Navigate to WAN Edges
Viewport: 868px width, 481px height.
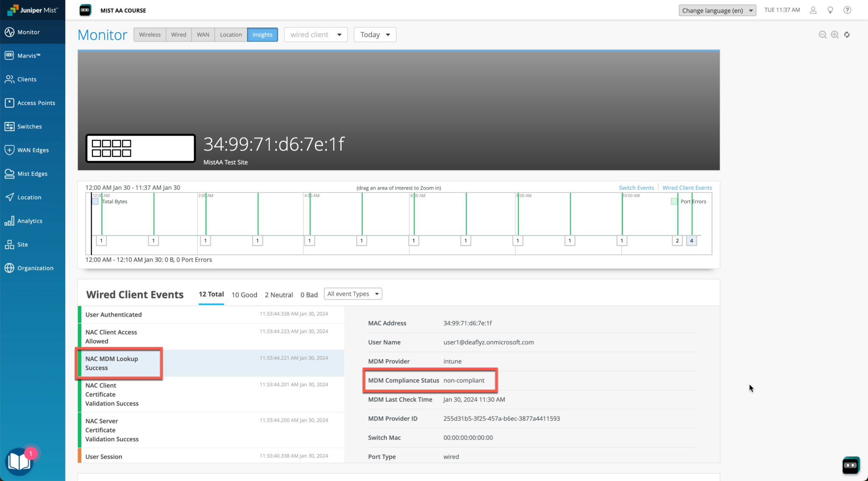(32, 150)
